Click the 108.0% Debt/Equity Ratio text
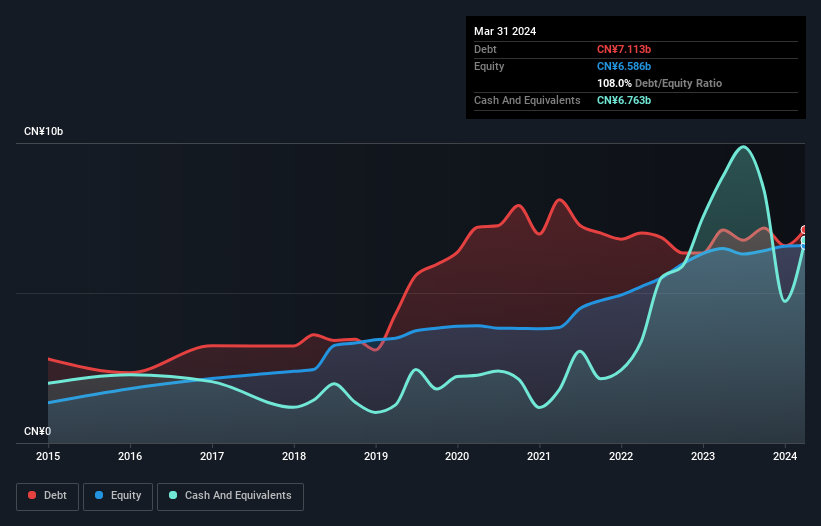The image size is (821, 526). pos(659,83)
